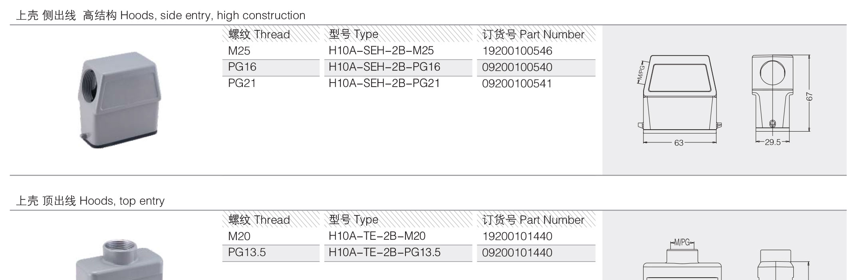Click type H10A-TE-2B-PG13.5
The height and width of the screenshot is (280, 868).
(385, 252)
